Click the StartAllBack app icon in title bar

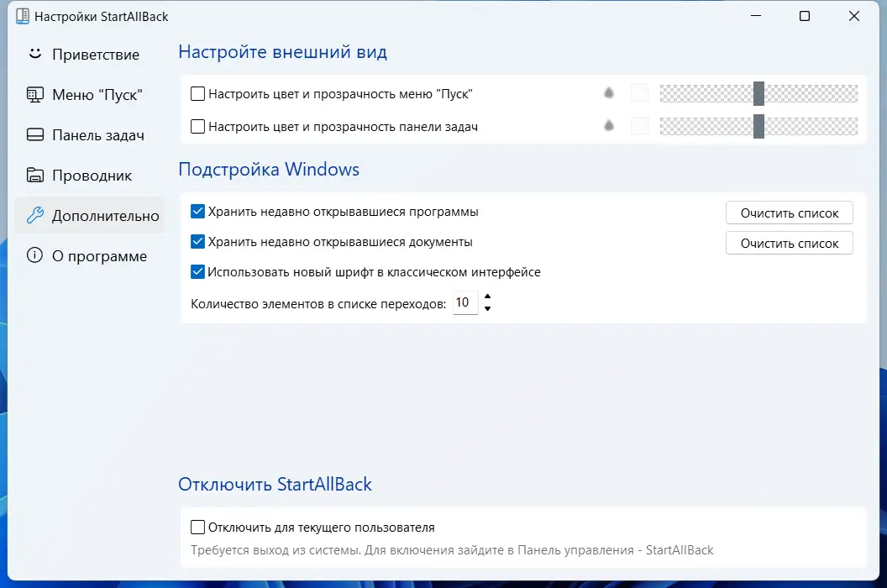[x=23, y=17]
